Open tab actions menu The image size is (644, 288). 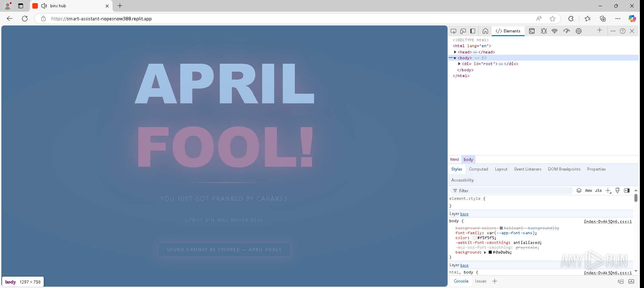click(x=21, y=6)
